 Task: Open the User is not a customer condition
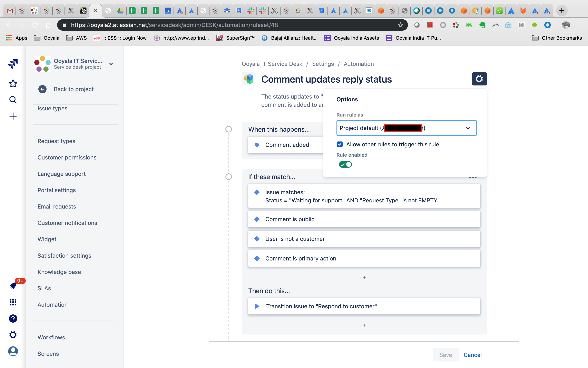(364, 239)
